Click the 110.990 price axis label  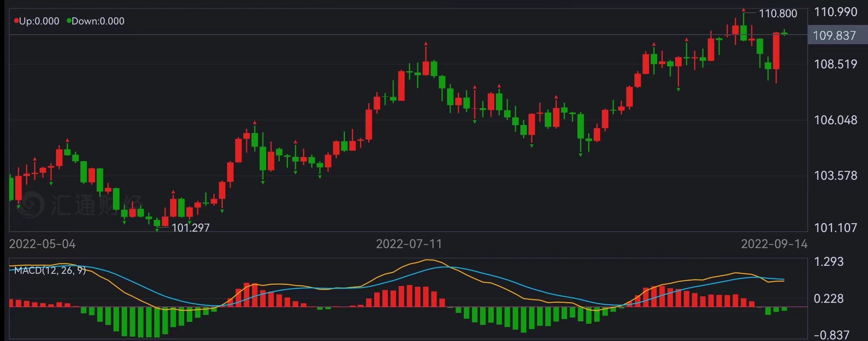click(x=835, y=12)
